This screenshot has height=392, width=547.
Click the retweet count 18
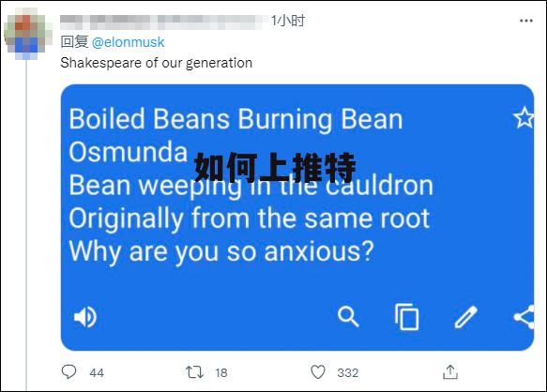click(221, 373)
